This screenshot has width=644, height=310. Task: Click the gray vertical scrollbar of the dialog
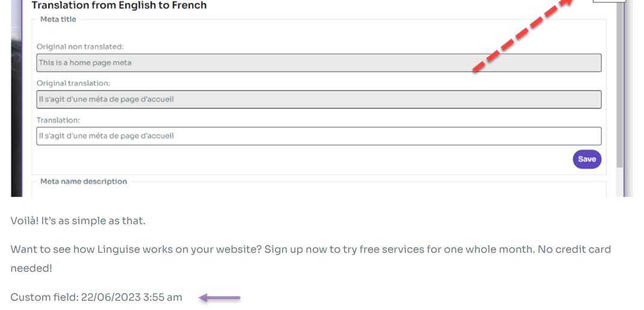pyautogui.click(x=620, y=84)
